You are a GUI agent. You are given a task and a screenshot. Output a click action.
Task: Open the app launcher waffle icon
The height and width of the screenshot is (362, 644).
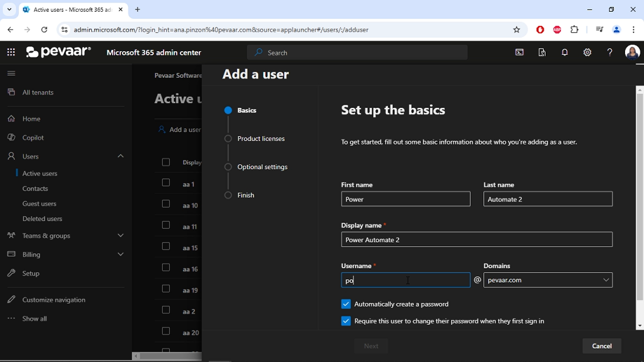(11, 52)
